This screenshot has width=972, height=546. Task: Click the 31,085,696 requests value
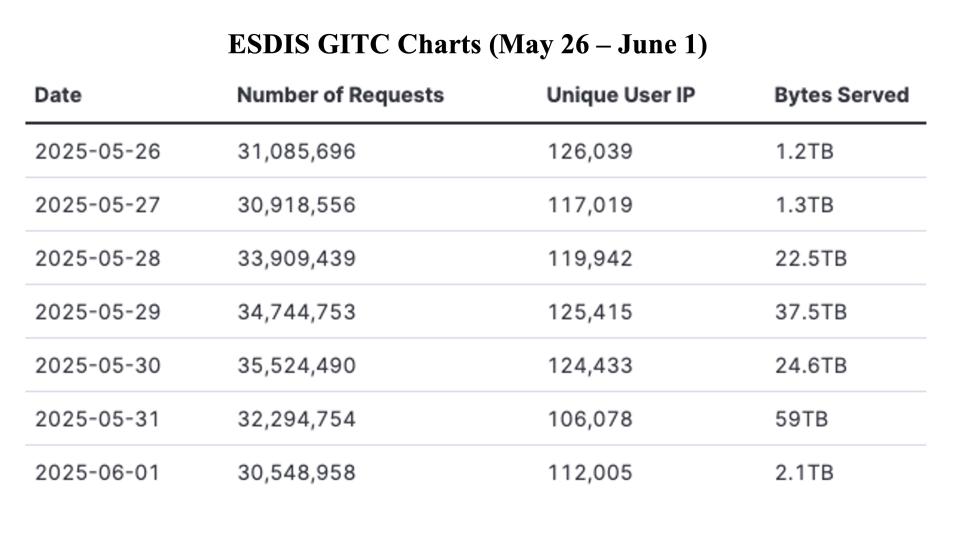297,151
